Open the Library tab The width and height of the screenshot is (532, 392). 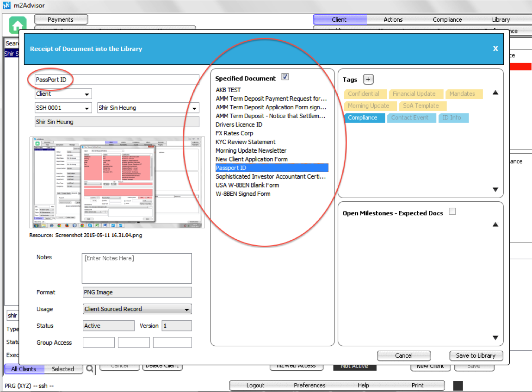click(501, 19)
